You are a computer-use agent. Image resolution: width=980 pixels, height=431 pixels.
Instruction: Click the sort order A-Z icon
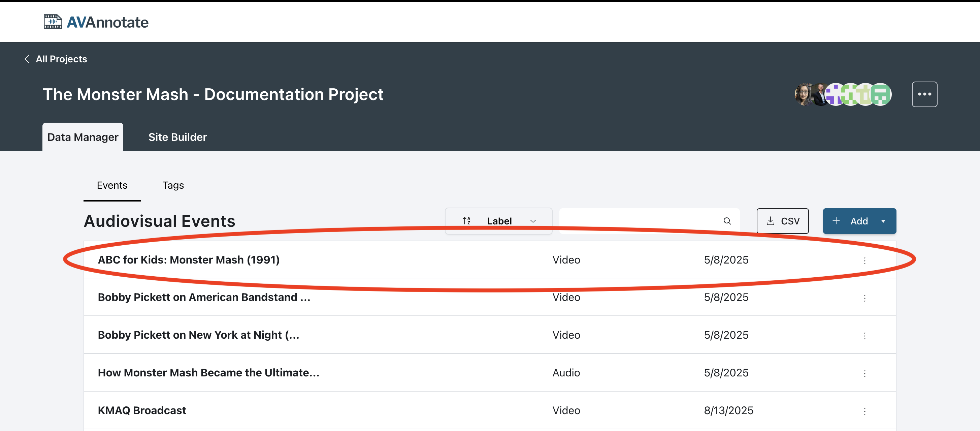[x=466, y=221]
